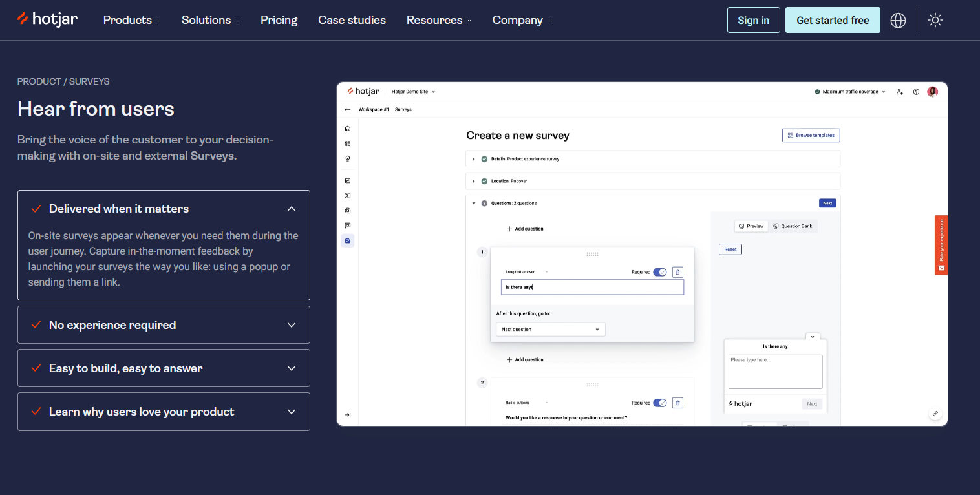
Task: Collapse the 'Delivered when it matters' section
Action: coord(164,208)
